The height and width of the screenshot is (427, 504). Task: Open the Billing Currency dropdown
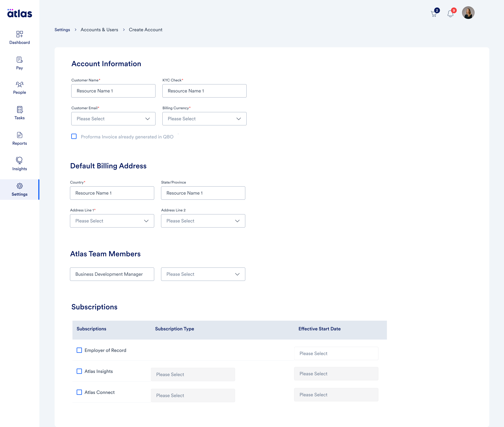pyautogui.click(x=204, y=119)
